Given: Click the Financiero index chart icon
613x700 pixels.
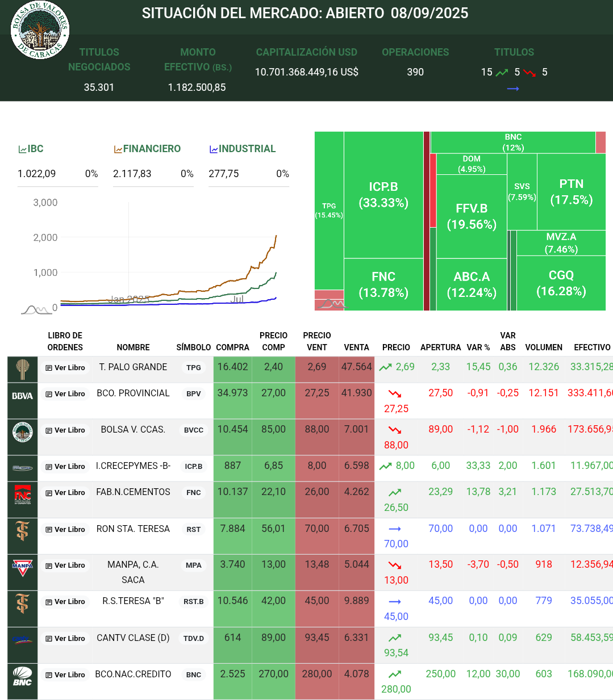Looking at the screenshot, I should tap(118, 149).
